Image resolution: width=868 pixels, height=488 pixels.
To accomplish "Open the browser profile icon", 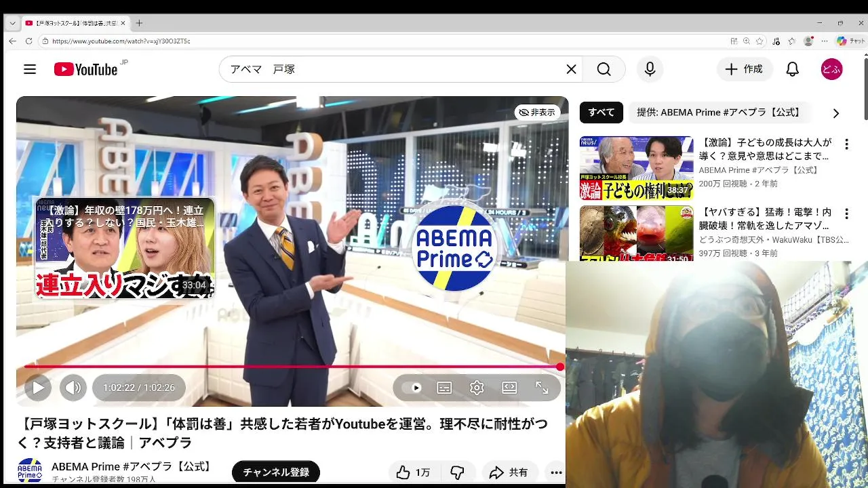I will click(x=808, y=41).
